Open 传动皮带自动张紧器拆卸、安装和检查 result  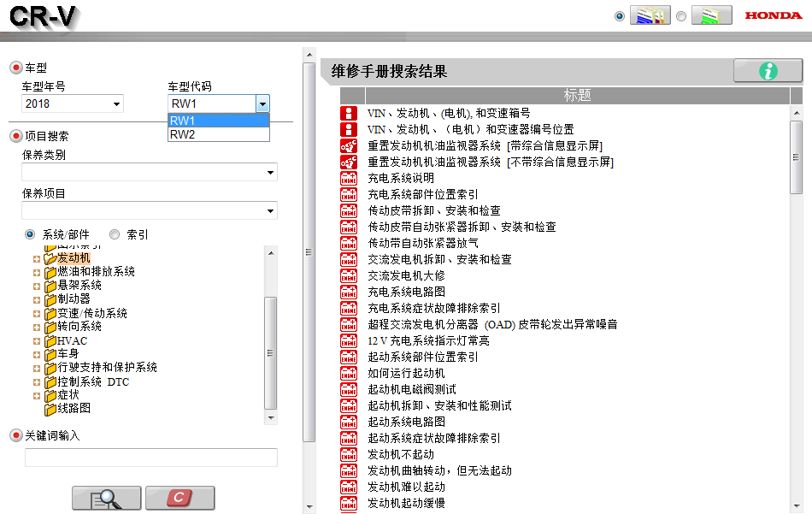[462, 227]
